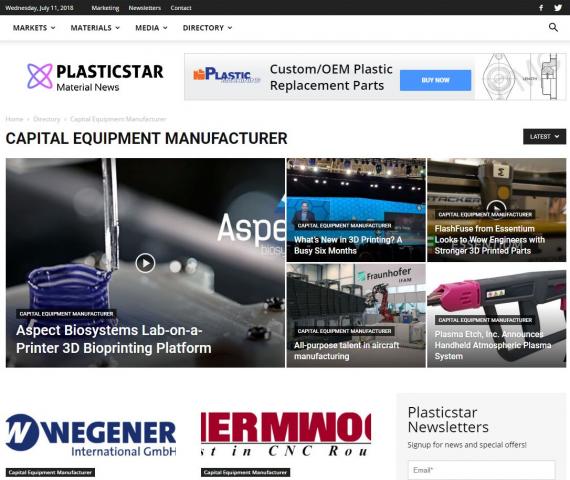Screen dimensions: 570x480
Task: Click Buy Now in the banner ad
Action: tap(435, 80)
